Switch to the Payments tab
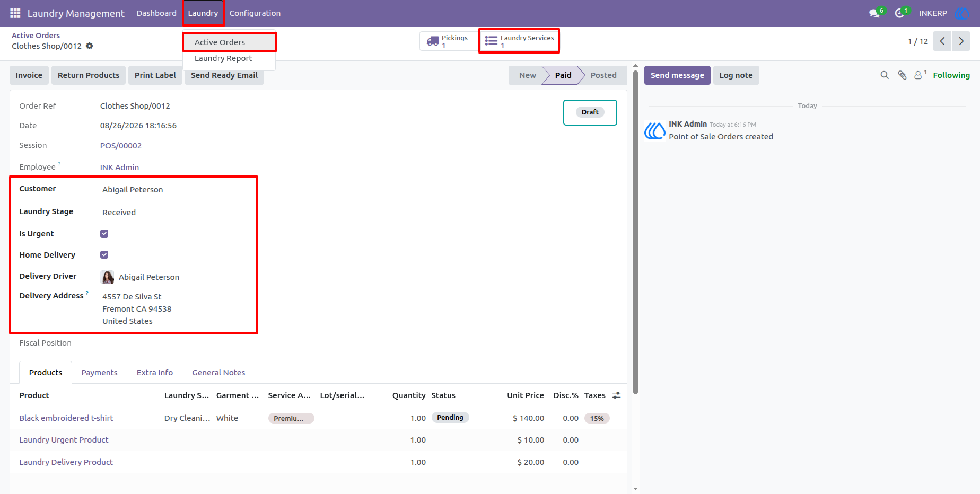 point(99,373)
